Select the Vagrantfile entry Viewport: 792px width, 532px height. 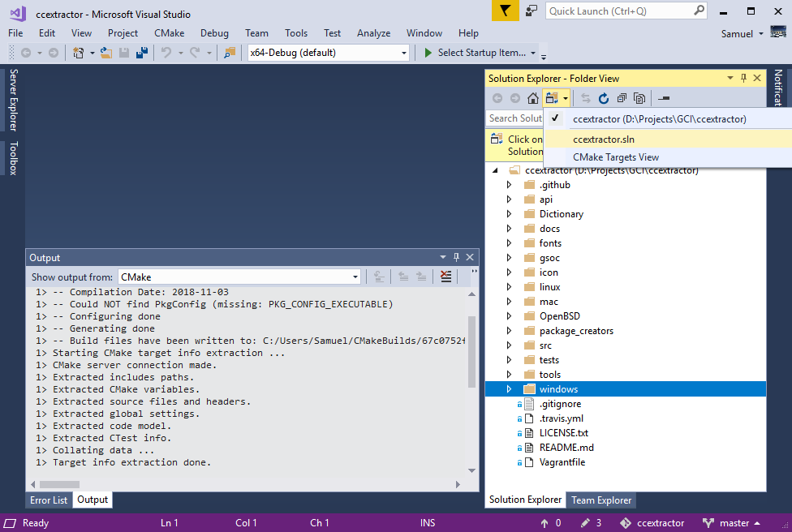coord(562,461)
